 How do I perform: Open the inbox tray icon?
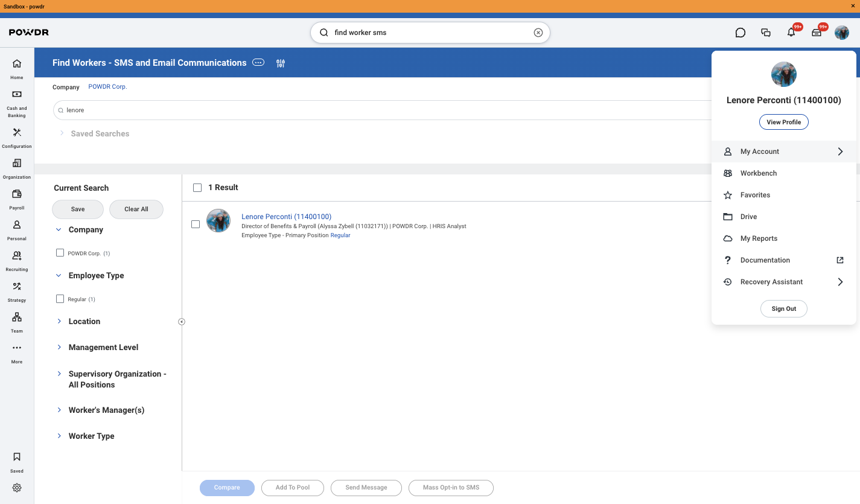[x=817, y=33]
